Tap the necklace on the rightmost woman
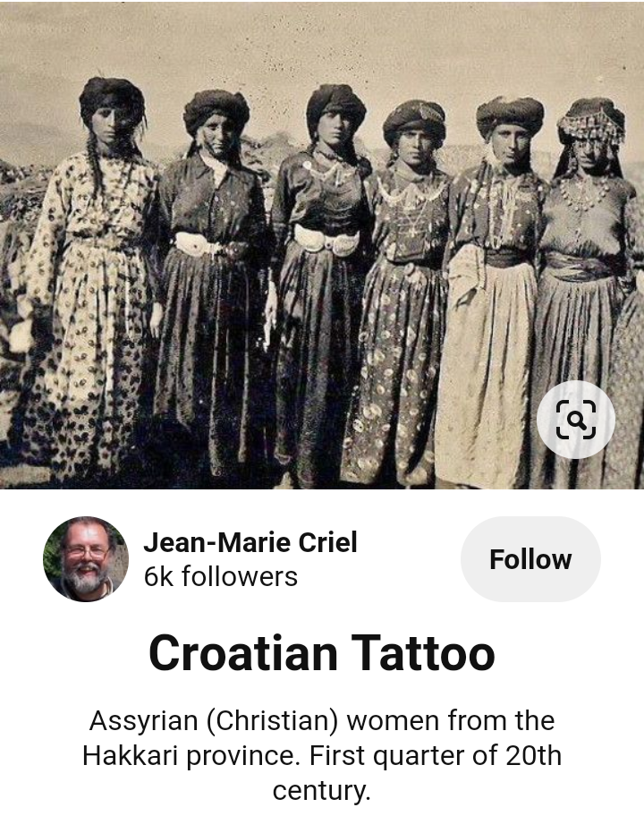 pos(584,193)
